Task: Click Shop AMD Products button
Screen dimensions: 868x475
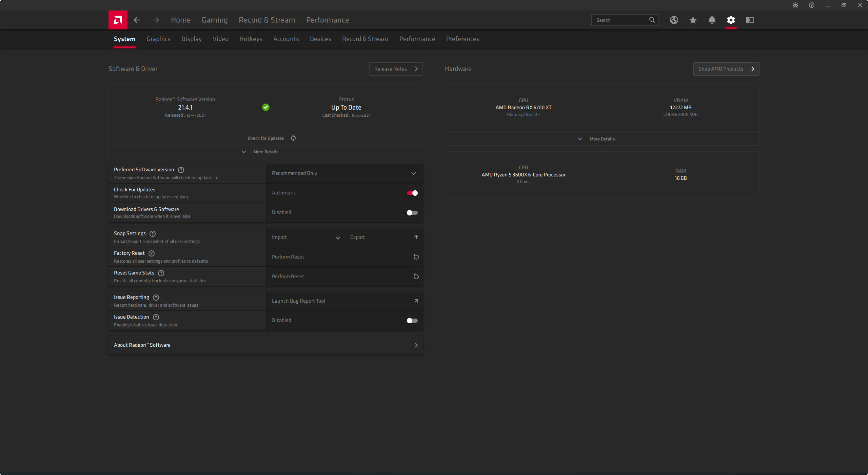Action: 726,69
